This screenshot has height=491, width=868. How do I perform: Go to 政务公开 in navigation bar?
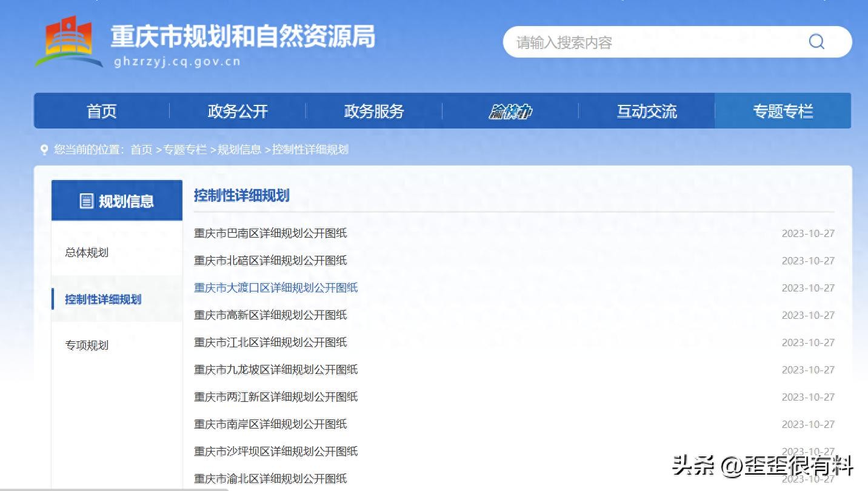pyautogui.click(x=238, y=112)
